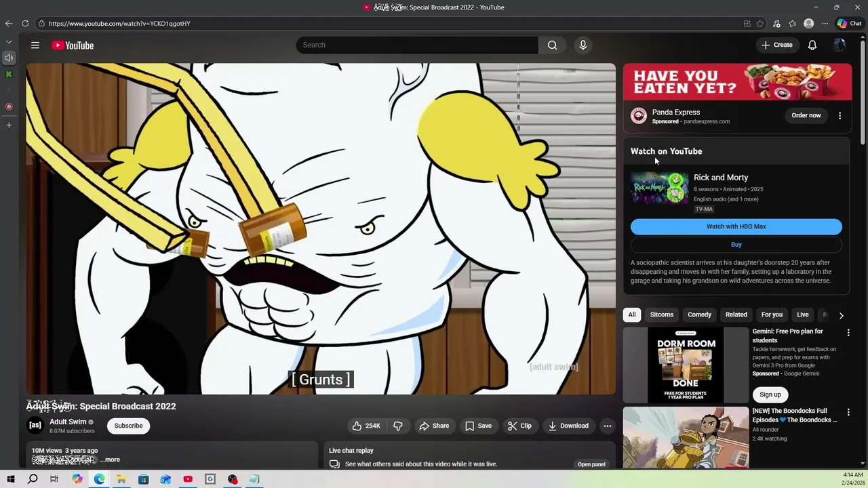Viewport: 868px width, 488px height.
Task: Type in the YouTube Search field
Action: [x=417, y=45]
